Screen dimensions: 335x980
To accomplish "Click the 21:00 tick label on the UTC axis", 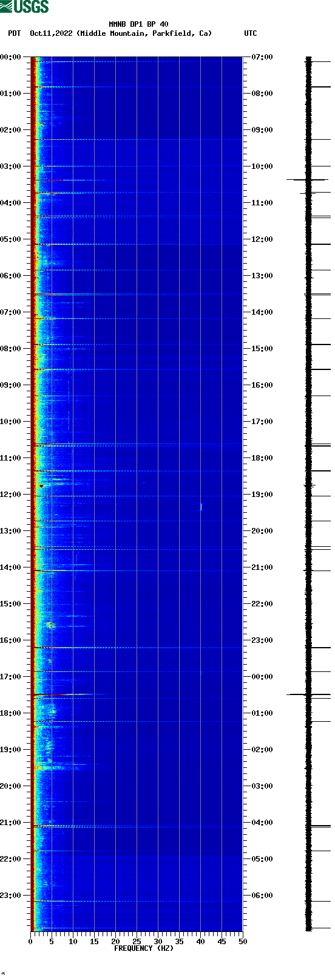I will click(x=262, y=567).
